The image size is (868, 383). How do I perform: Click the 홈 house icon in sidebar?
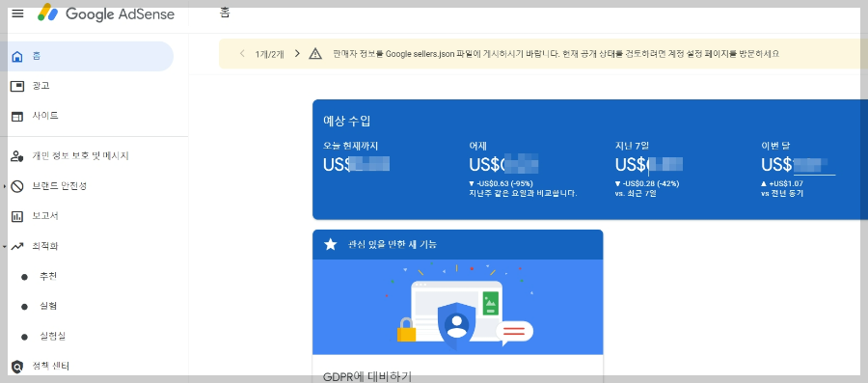coord(17,57)
